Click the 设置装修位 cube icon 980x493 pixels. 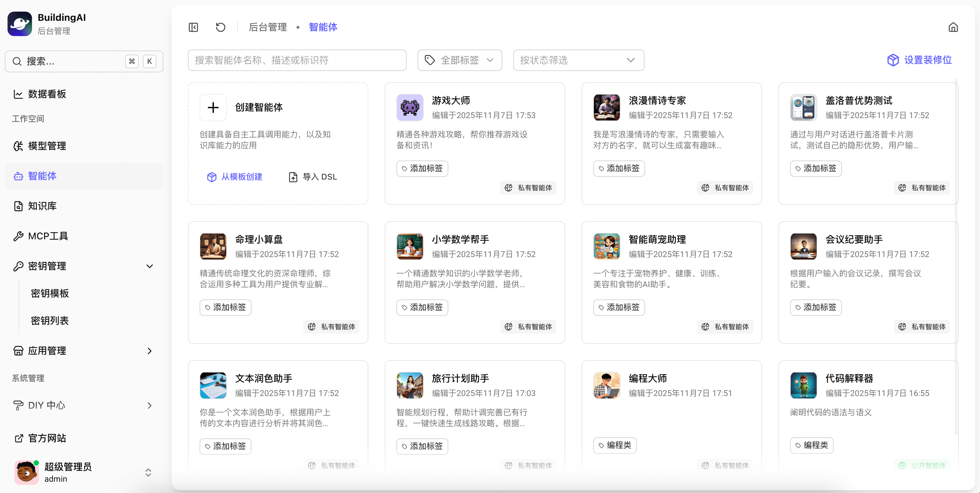click(893, 60)
